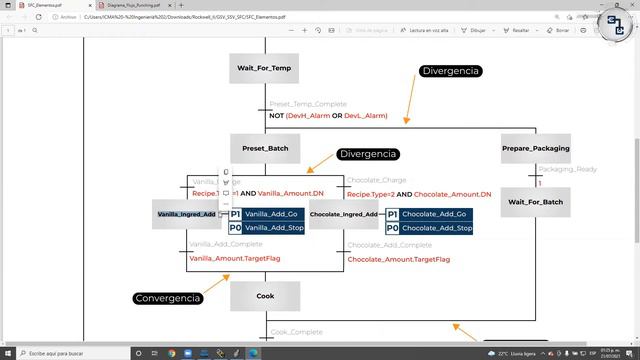640x360 pixels.
Task: Rotate the PDF page
Action: (x=318, y=30)
